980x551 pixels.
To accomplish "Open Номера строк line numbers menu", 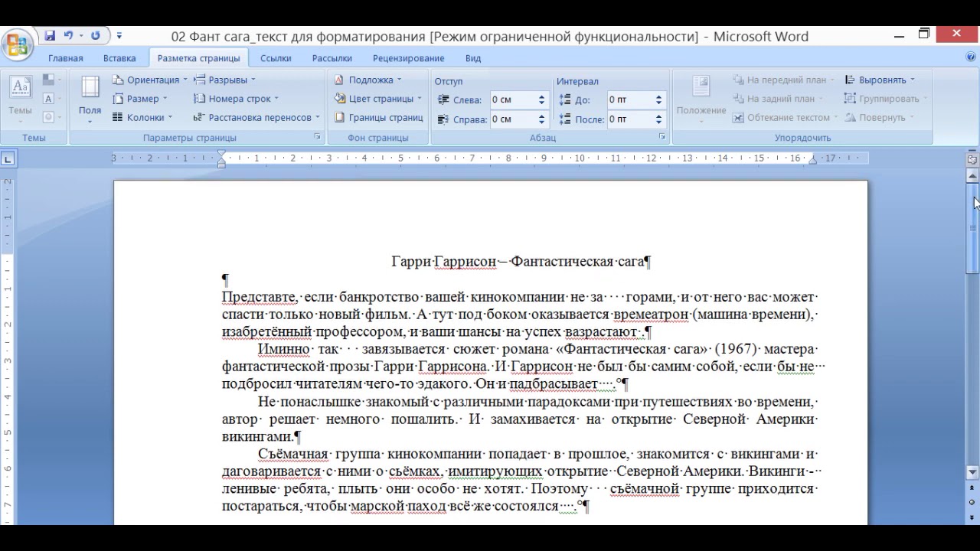I will 236,99.
